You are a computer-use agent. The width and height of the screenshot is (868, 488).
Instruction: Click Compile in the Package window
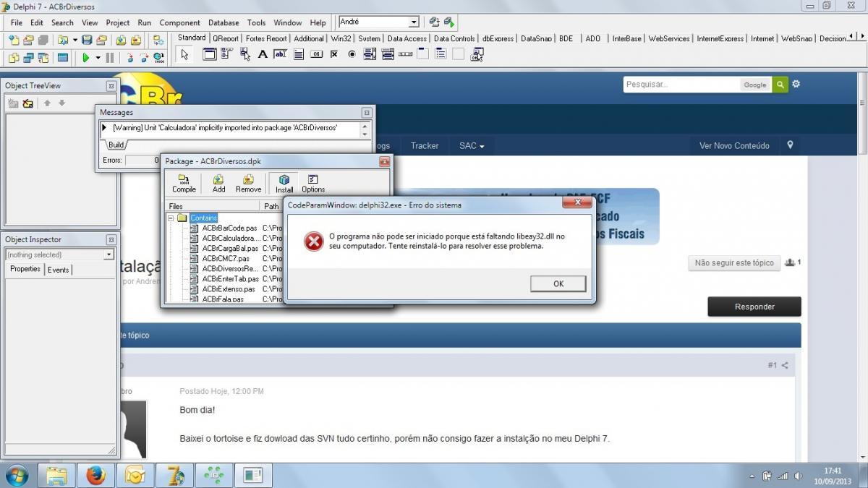pos(184,184)
